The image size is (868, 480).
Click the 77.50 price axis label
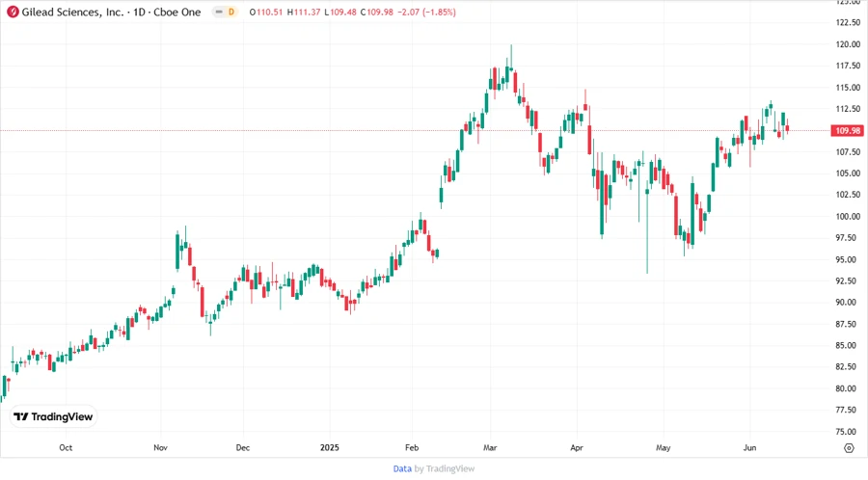(x=848, y=410)
